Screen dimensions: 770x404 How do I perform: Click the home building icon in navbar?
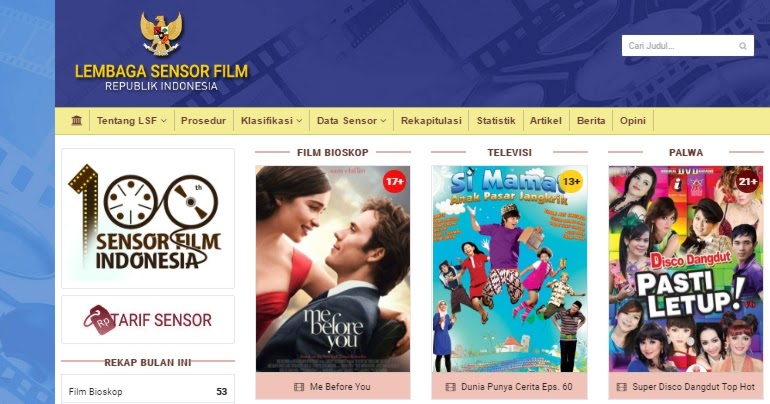pos(77,120)
